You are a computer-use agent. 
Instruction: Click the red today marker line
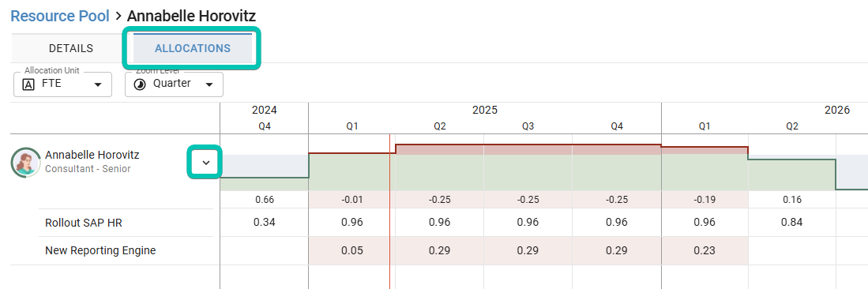389,210
